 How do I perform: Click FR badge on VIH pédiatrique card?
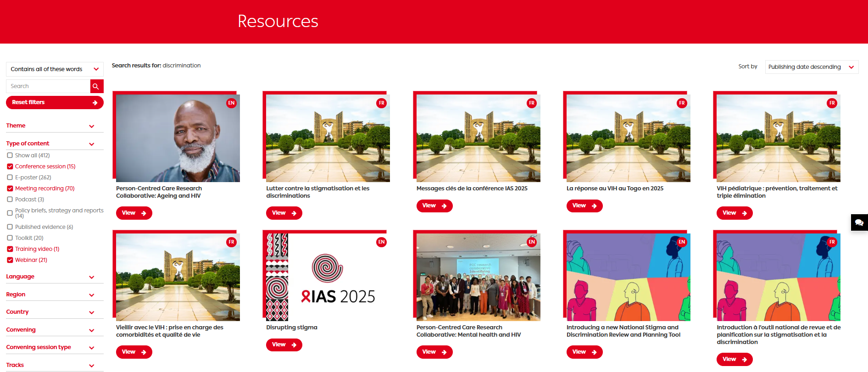(x=832, y=103)
